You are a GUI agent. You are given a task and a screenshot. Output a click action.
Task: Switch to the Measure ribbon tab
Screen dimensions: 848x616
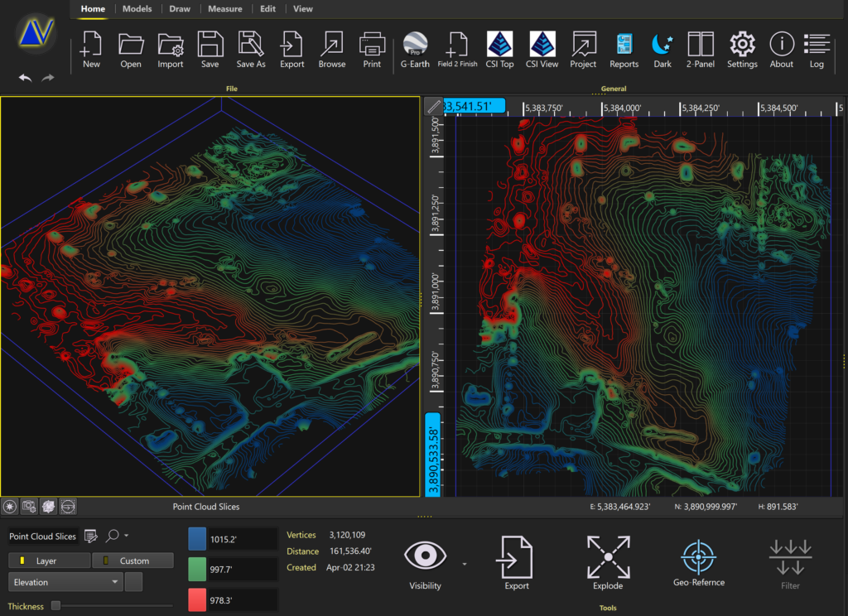(x=224, y=9)
